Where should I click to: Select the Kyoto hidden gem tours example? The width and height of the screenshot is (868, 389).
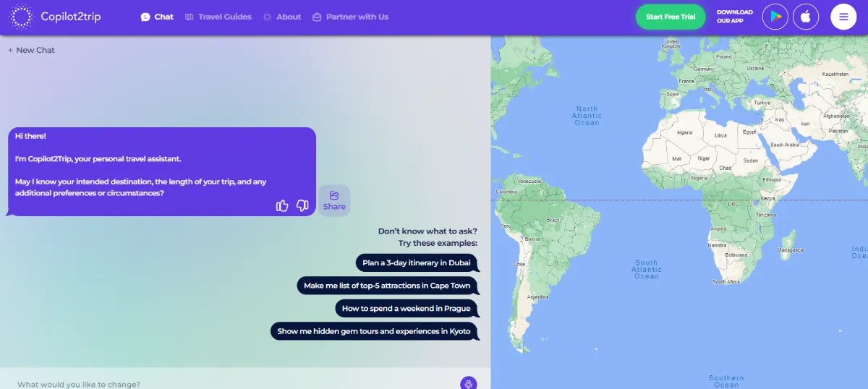click(374, 331)
